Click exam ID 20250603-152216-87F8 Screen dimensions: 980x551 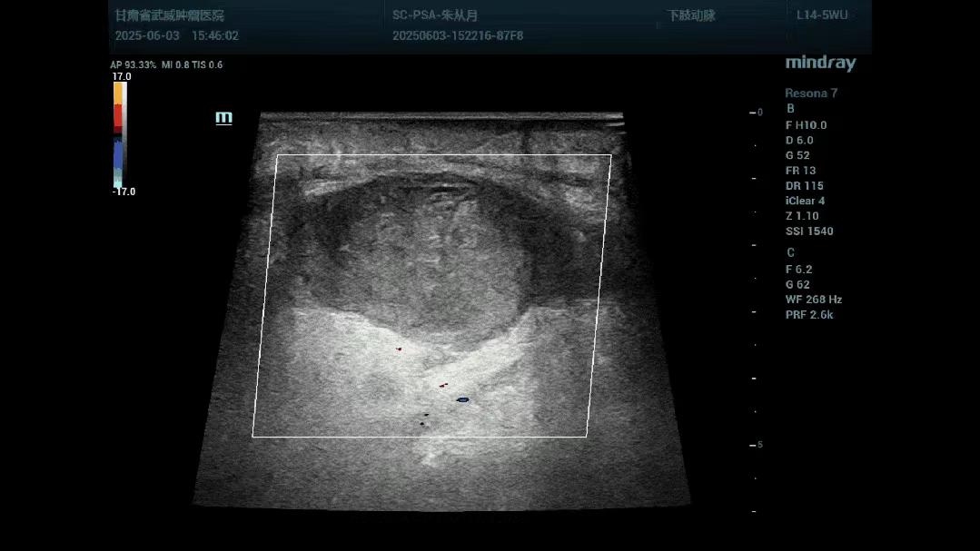coord(457,36)
